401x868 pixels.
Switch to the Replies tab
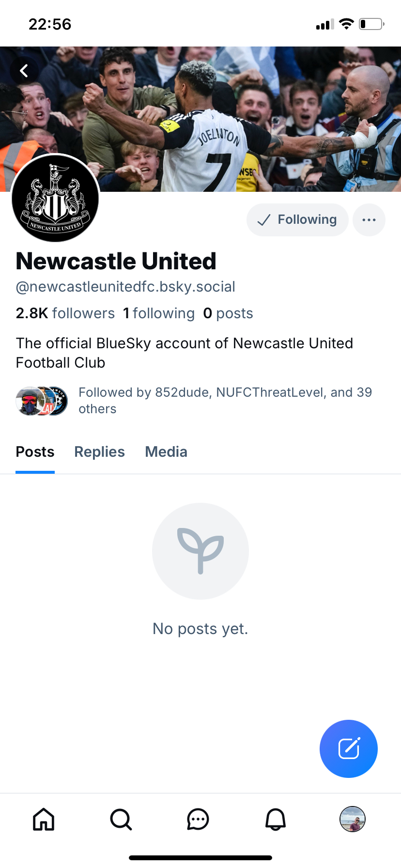(x=99, y=452)
